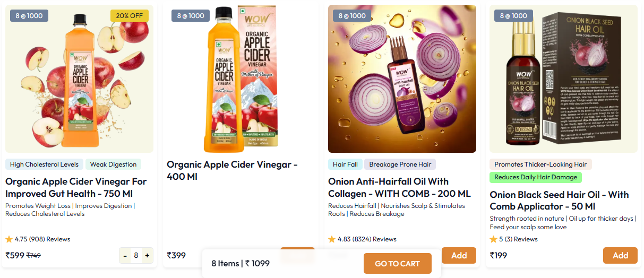Click the Go To Cart button

click(x=397, y=264)
